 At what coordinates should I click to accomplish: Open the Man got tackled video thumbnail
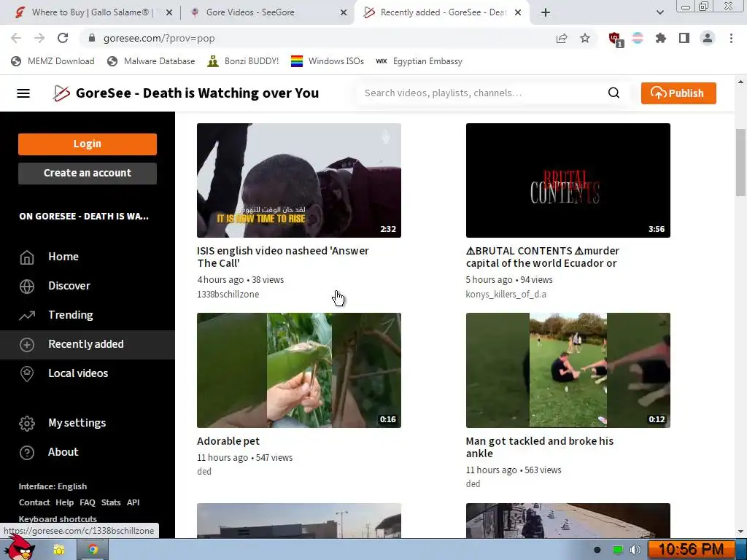568,370
